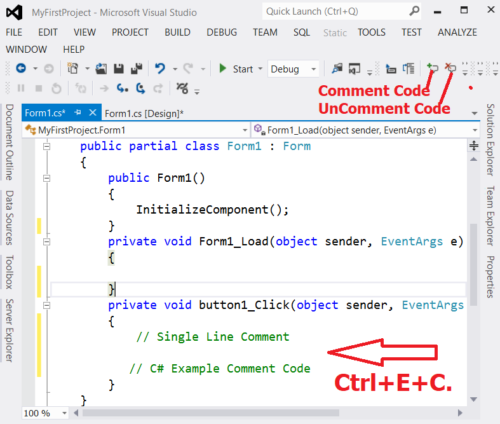This screenshot has width=500, height=424.
Task: Click the increase indent toolbar icon
Action: 408,69
